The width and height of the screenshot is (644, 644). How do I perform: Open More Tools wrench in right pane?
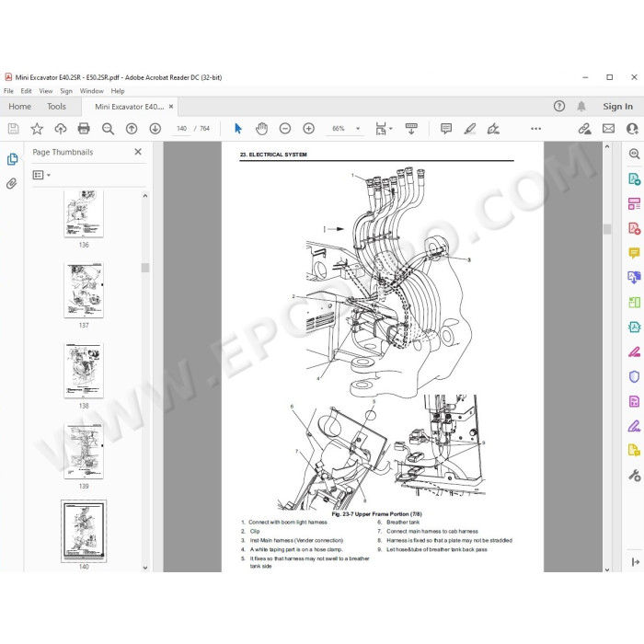tap(634, 476)
